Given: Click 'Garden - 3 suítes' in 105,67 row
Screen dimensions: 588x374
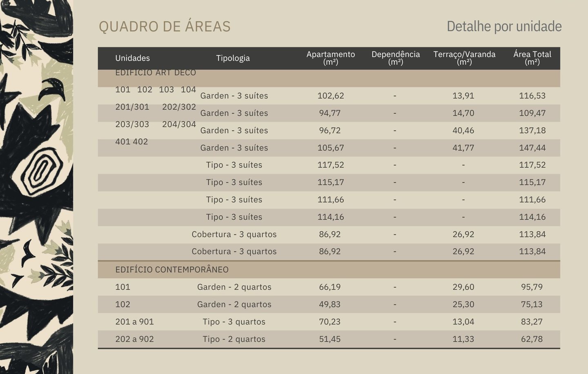Looking at the screenshot, I should 234,148.
